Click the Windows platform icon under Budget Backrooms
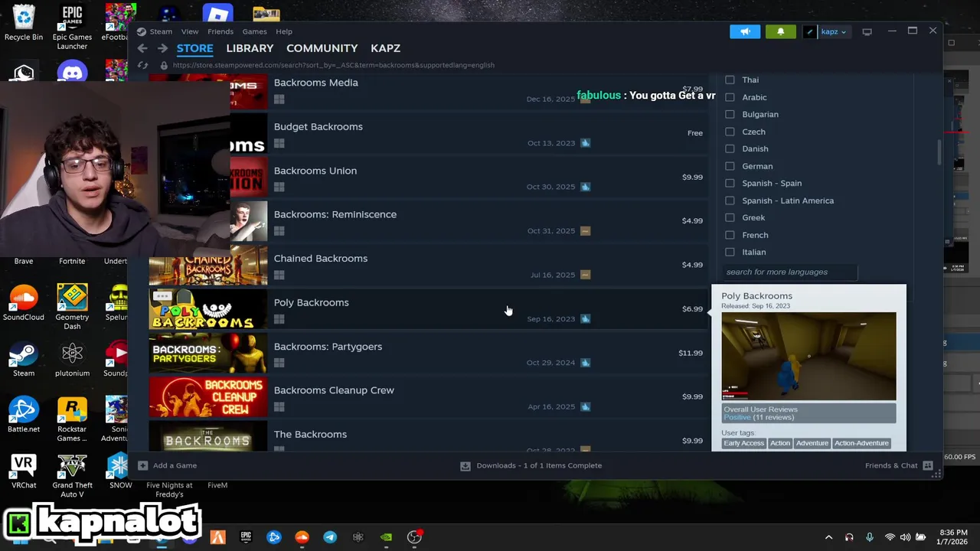Viewport: 980px width, 551px height. pyautogui.click(x=279, y=143)
